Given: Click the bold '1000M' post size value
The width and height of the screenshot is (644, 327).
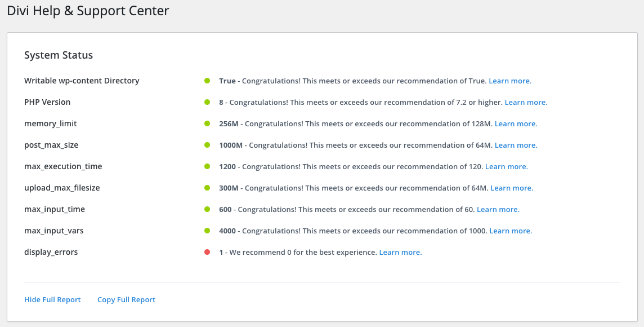Looking at the screenshot, I should tap(231, 145).
